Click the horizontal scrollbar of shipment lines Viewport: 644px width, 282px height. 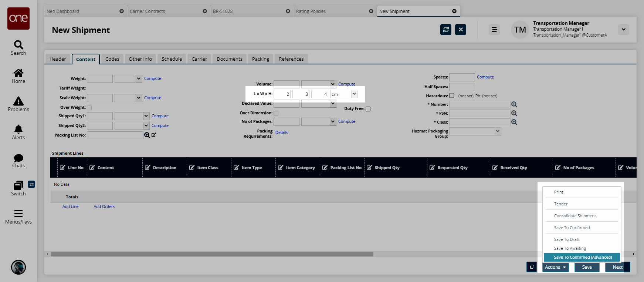click(211, 254)
